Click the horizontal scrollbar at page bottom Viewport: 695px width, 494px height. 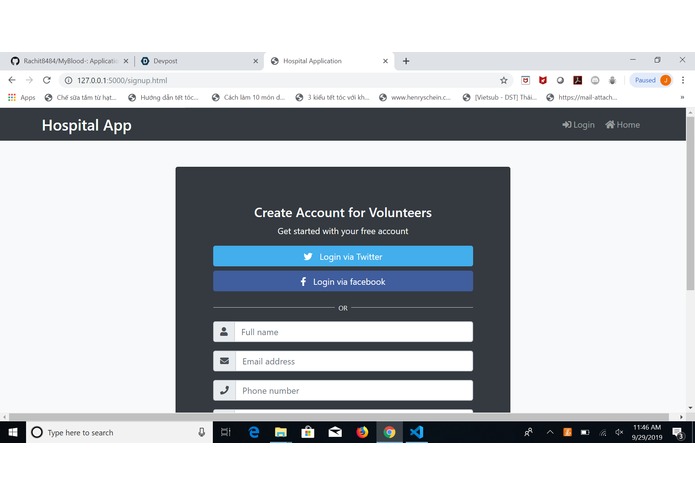click(x=339, y=417)
